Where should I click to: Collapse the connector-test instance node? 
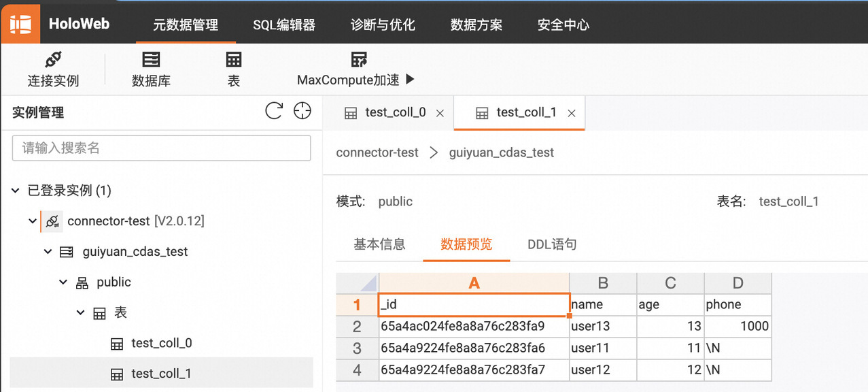pos(32,221)
